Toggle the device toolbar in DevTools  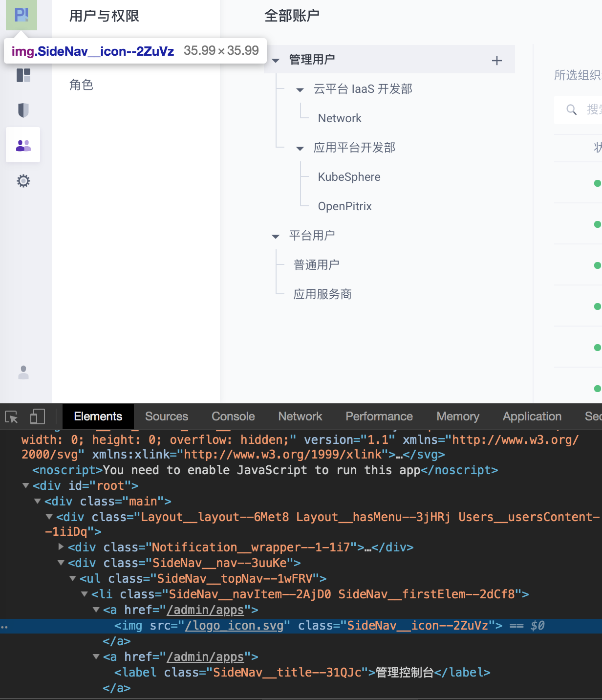pyautogui.click(x=37, y=417)
